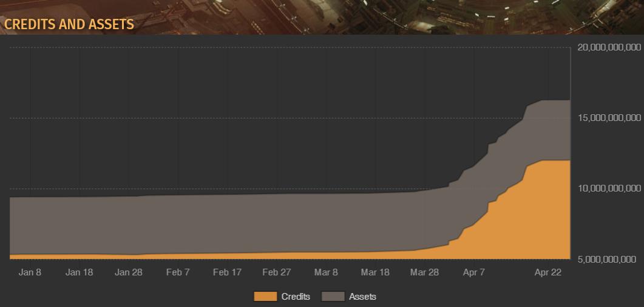This screenshot has width=644, height=307.
Task: Click the 'Feb 27' axis label
Action: point(276,272)
